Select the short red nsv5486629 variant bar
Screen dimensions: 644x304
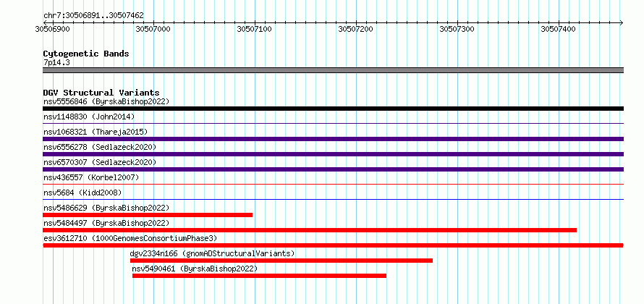(x=148, y=215)
